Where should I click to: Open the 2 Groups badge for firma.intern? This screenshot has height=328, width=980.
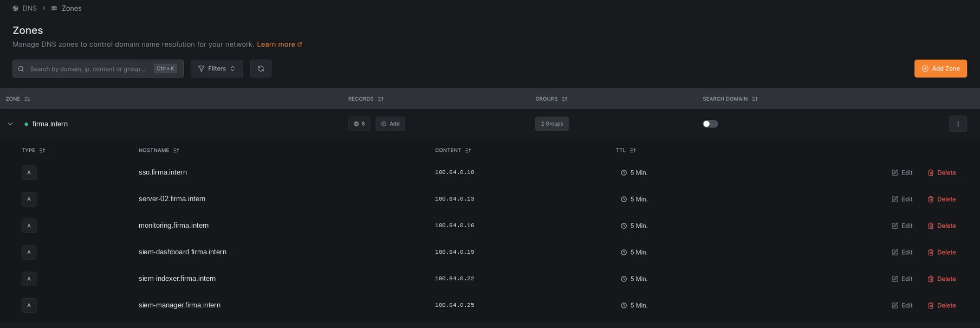coord(551,124)
